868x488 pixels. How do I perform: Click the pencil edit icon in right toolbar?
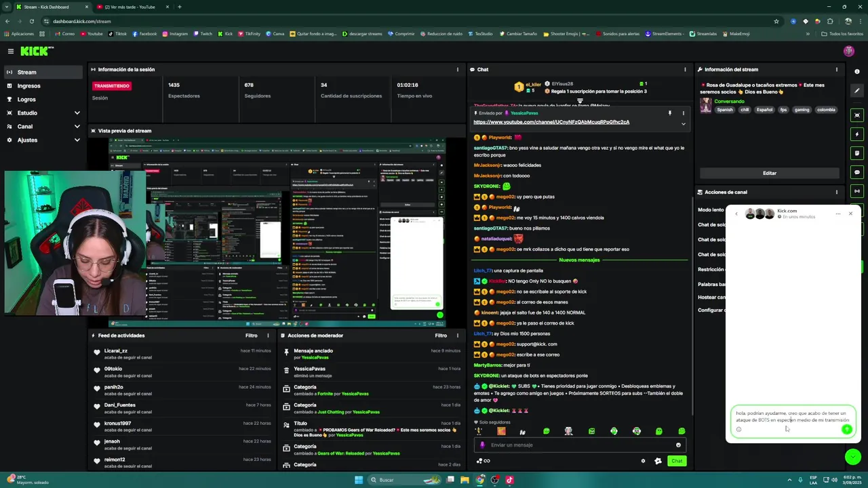[857, 90]
